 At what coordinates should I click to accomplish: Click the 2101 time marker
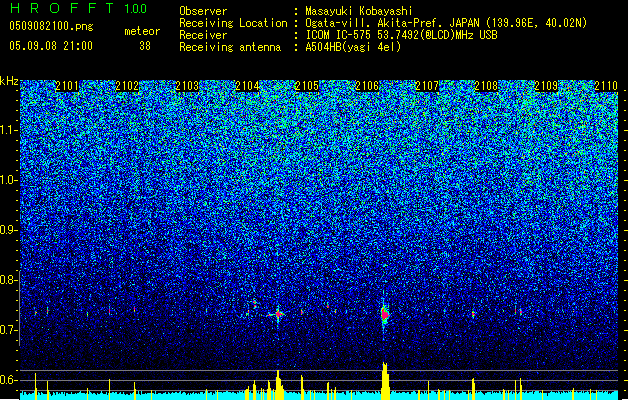67,86
